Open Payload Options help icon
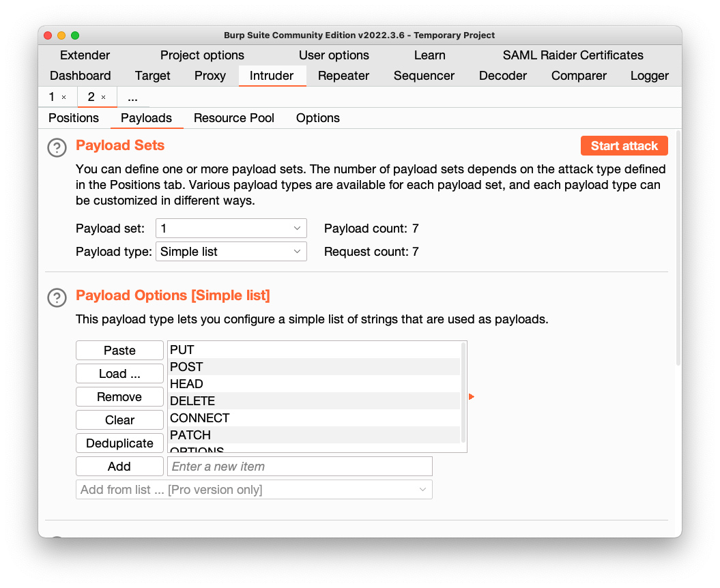The width and height of the screenshot is (720, 588). 57,297
